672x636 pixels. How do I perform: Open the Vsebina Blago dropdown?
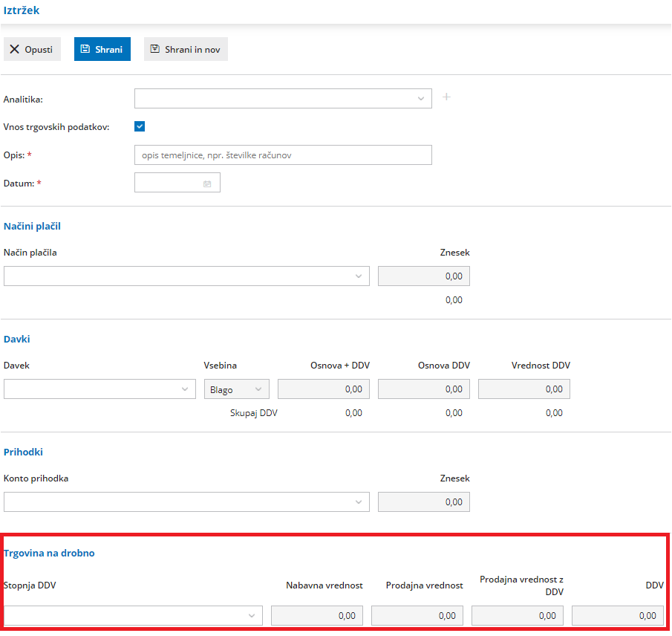237,389
